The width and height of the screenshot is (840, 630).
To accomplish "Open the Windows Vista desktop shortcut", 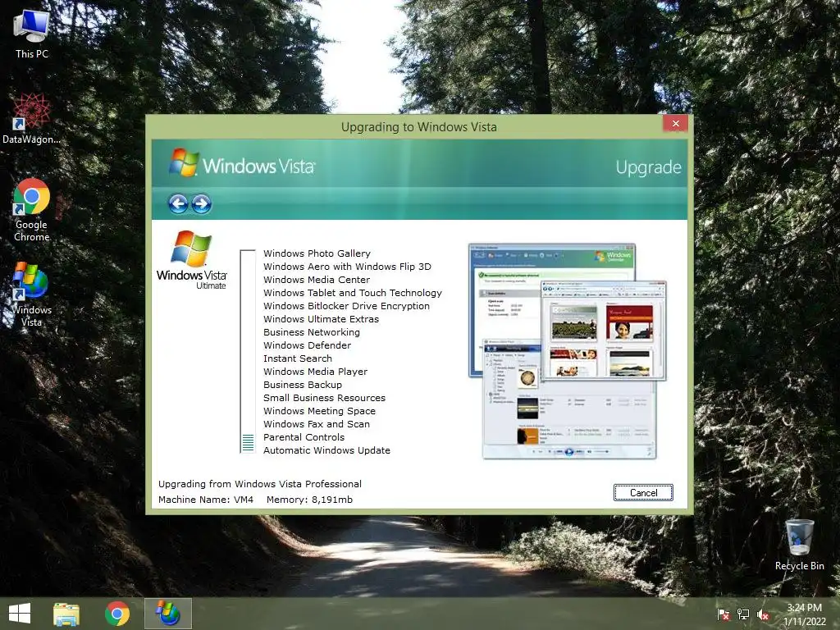I will (x=32, y=294).
